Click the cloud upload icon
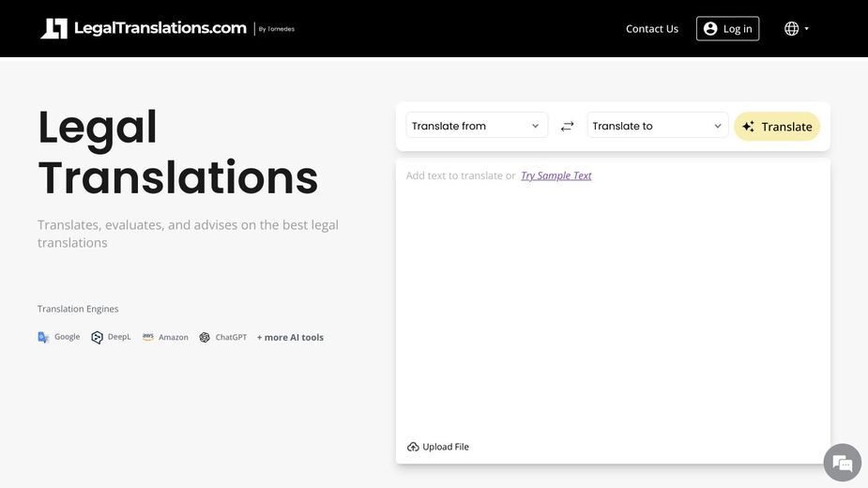The image size is (868, 488). [413, 447]
